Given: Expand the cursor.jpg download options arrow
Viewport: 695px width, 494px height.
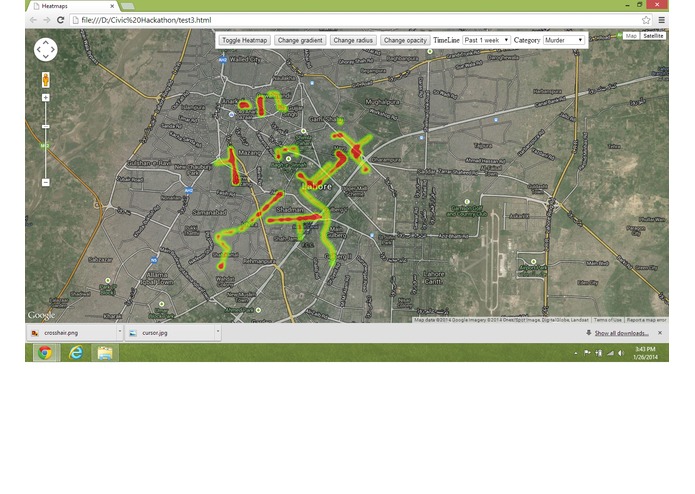Looking at the screenshot, I should 218,331.
